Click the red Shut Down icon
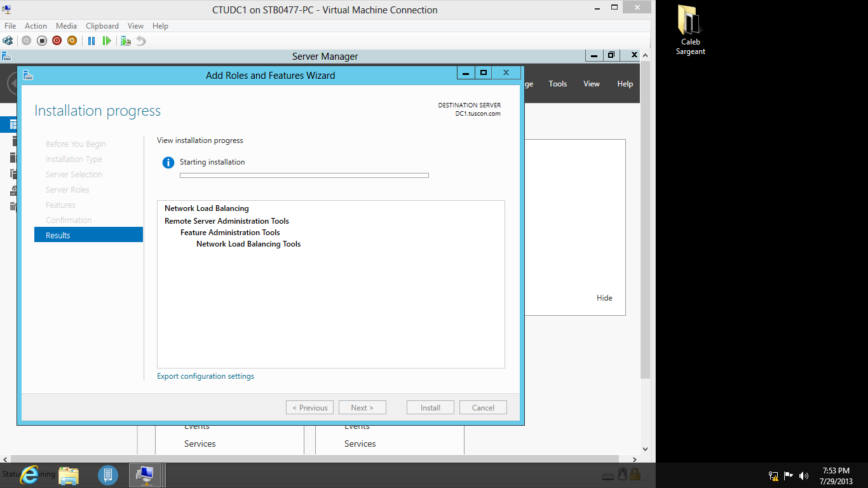 57,41
